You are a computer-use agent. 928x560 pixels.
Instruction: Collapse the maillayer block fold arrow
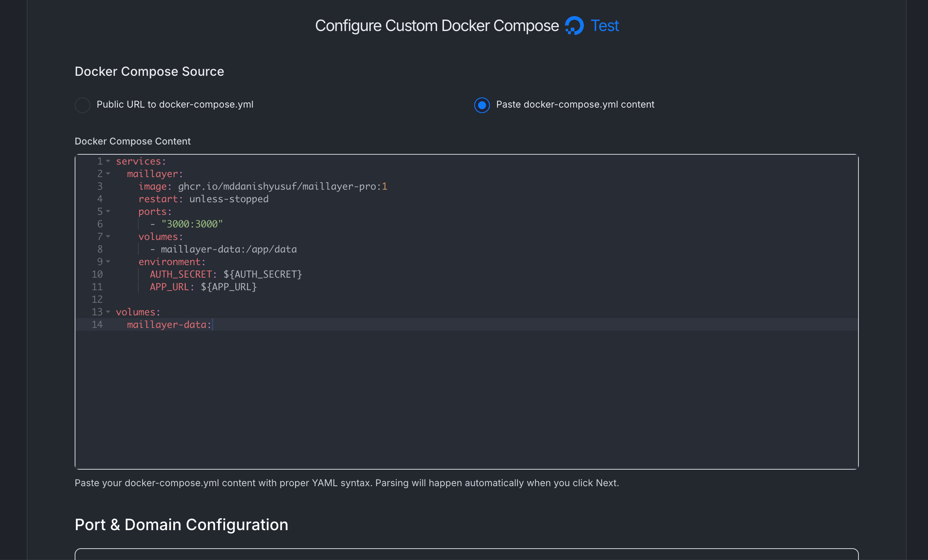click(108, 174)
